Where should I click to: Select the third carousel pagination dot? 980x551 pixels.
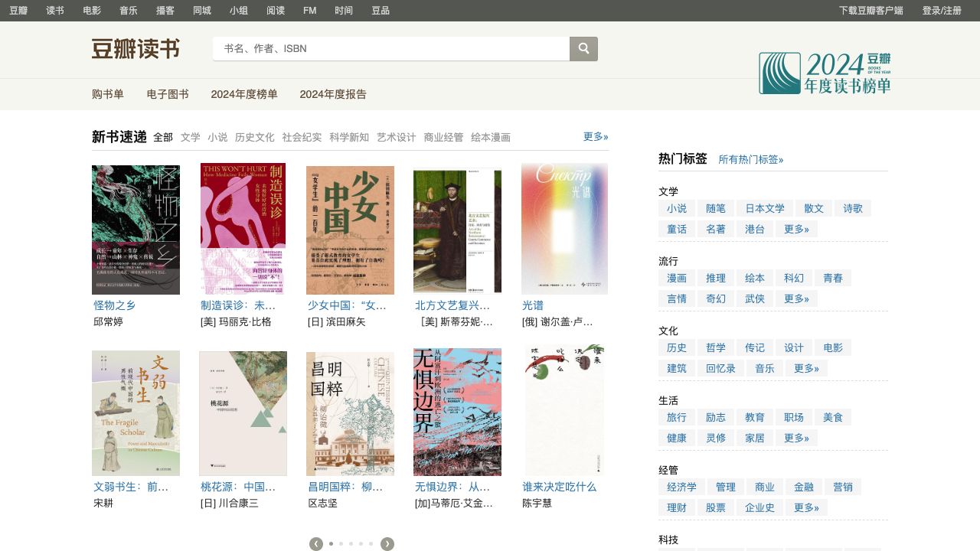pos(351,544)
